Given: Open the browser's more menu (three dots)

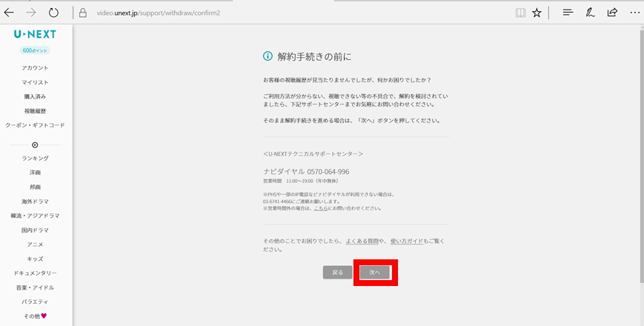Looking at the screenshot, I should point(634,13).
